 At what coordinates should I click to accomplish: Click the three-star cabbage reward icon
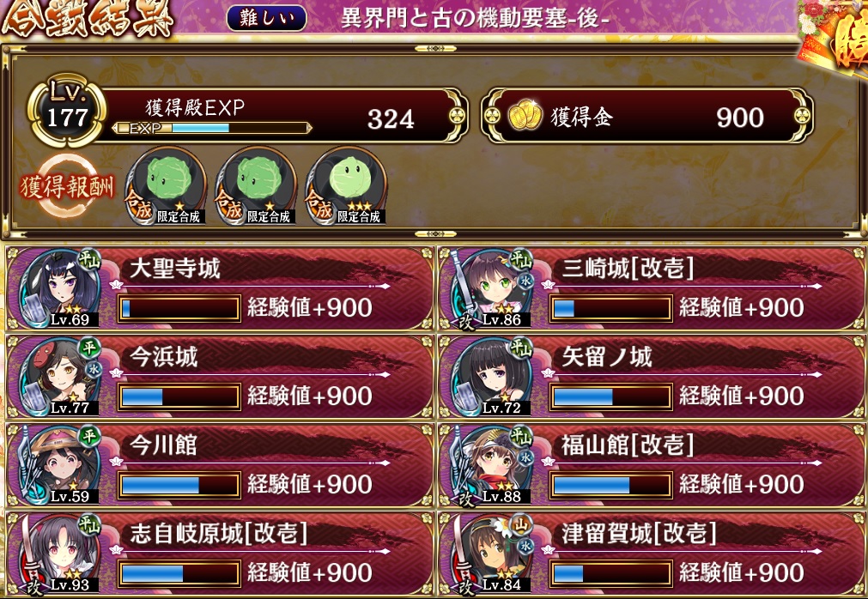coord(346,186)
